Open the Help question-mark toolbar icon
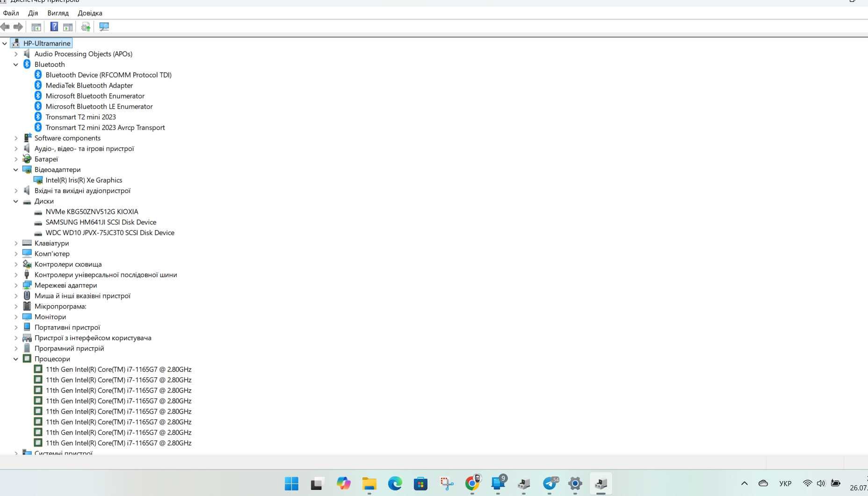This screenshot has height=496, width=868. [x=54, y=27]
